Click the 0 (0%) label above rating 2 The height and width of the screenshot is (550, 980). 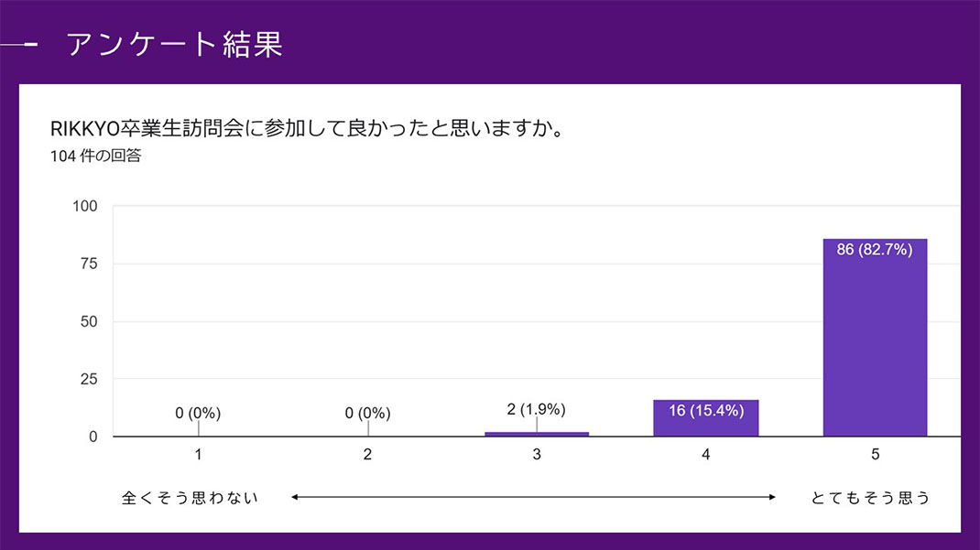coord(367,414)
